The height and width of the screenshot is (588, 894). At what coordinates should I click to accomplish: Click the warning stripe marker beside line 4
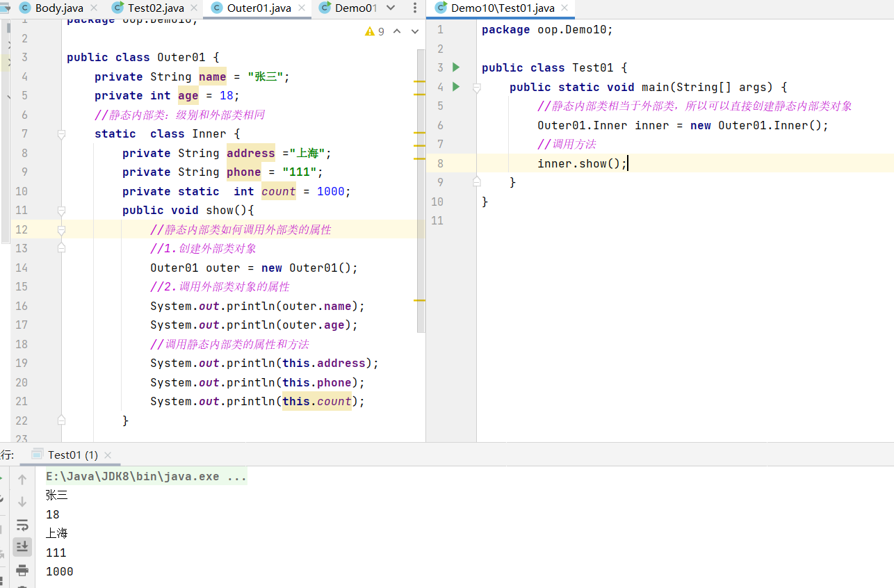coord(419,81)
